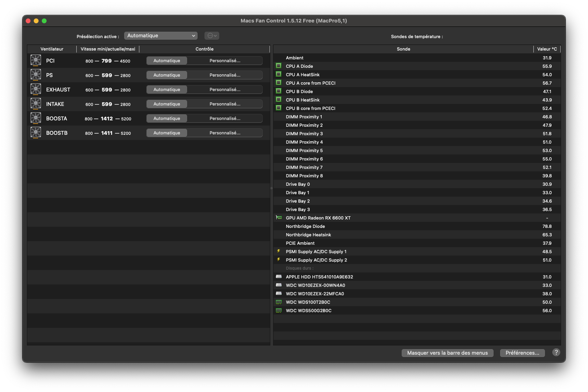Select the Drive Bay 0 sensor
This screenshot has height=392, width=588.
[417, 184]
